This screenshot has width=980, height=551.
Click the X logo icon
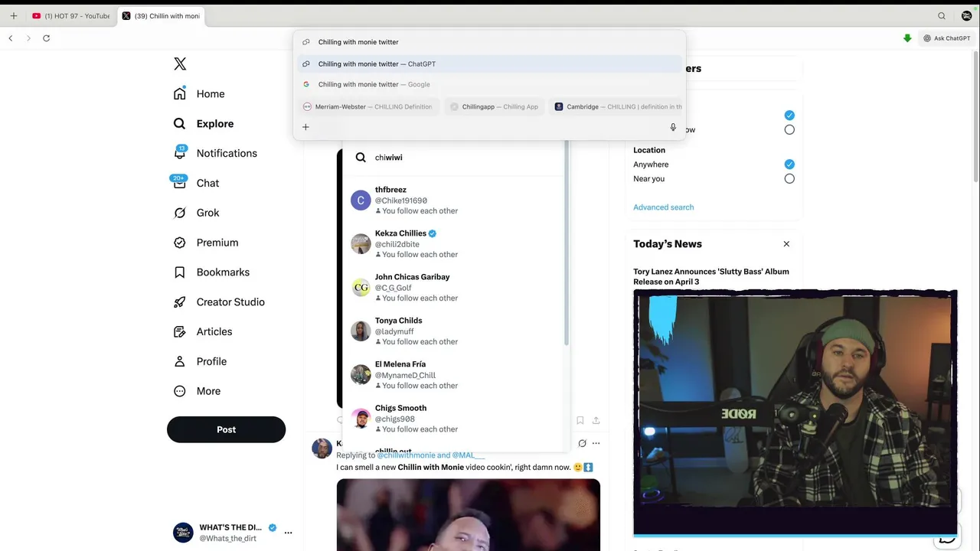click(x=180, y=64)
